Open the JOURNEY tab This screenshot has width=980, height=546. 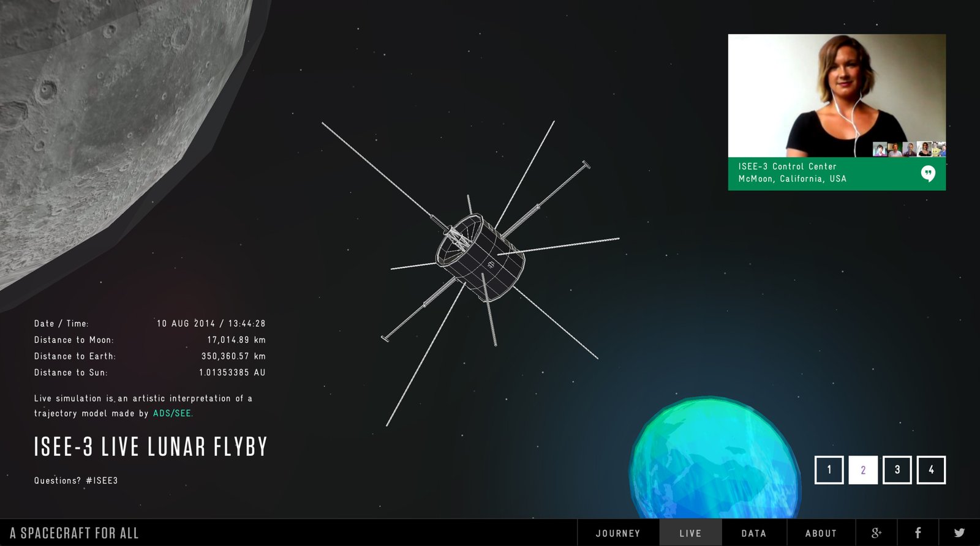[618, 533]
